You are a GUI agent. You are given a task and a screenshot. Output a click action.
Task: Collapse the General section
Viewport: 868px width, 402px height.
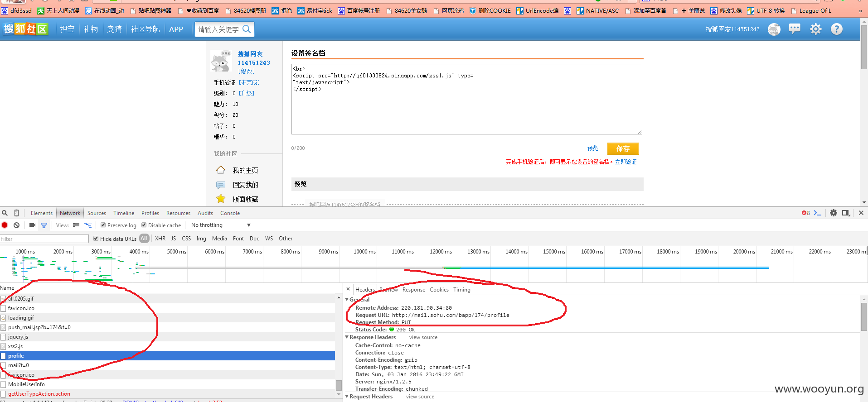(347, 299)
